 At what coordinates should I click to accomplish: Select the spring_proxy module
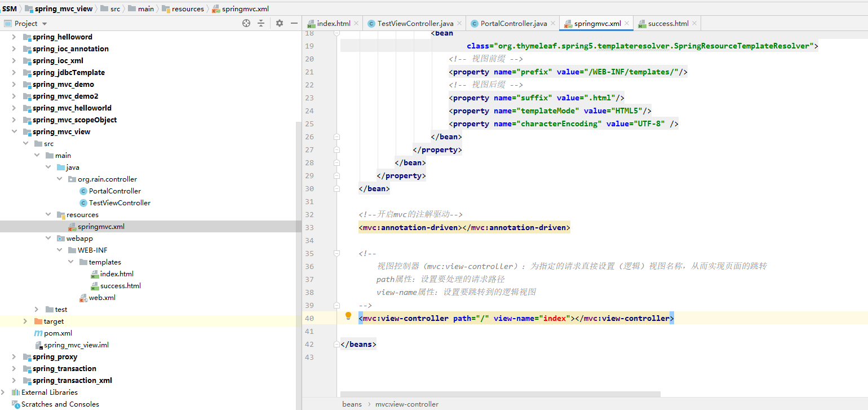pos(55,356)
